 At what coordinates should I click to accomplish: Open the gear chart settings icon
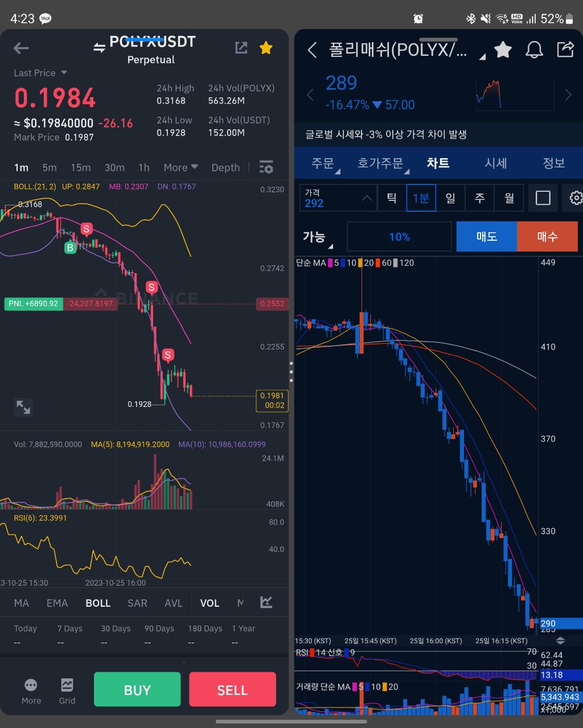point(575,198)
